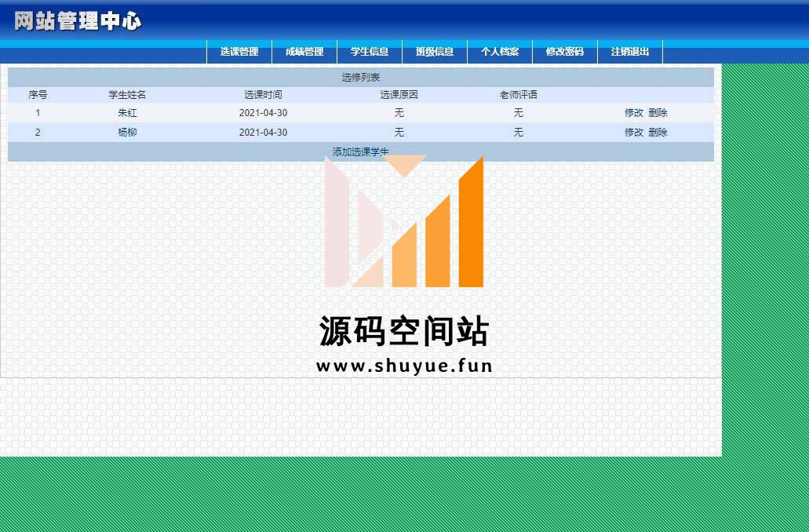Image resolution: width=809 pixels, height=532 pixels.
Task: Click the 学生姓名 column header
Action: pos(127,94)
